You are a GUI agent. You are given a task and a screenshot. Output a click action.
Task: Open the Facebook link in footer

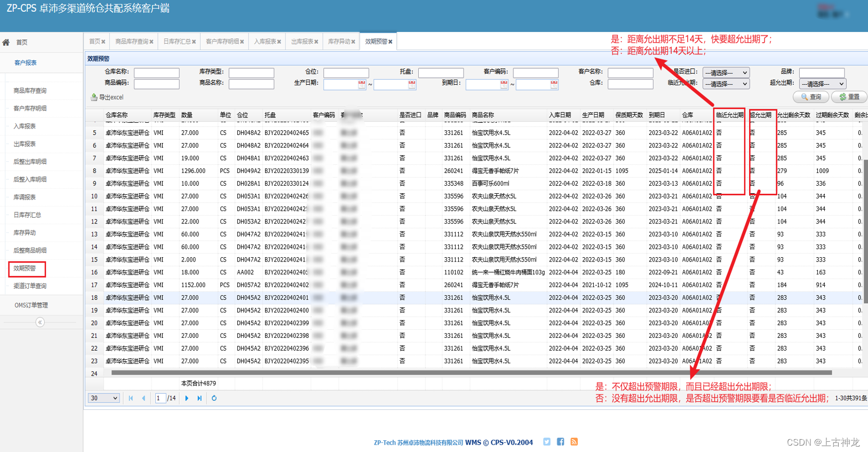[561, 442]
